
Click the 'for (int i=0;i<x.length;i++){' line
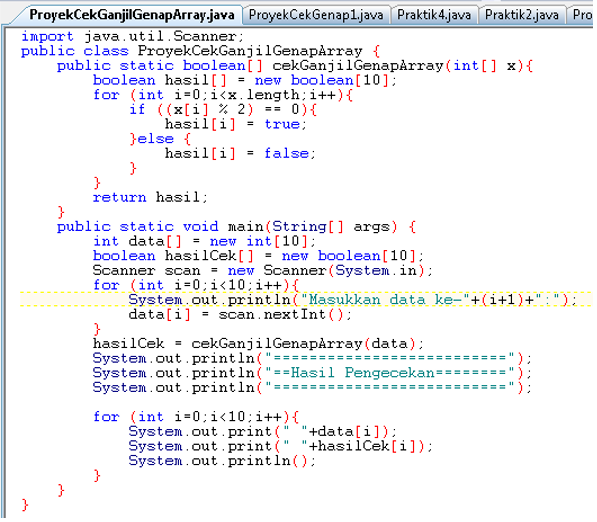(223, 95)
